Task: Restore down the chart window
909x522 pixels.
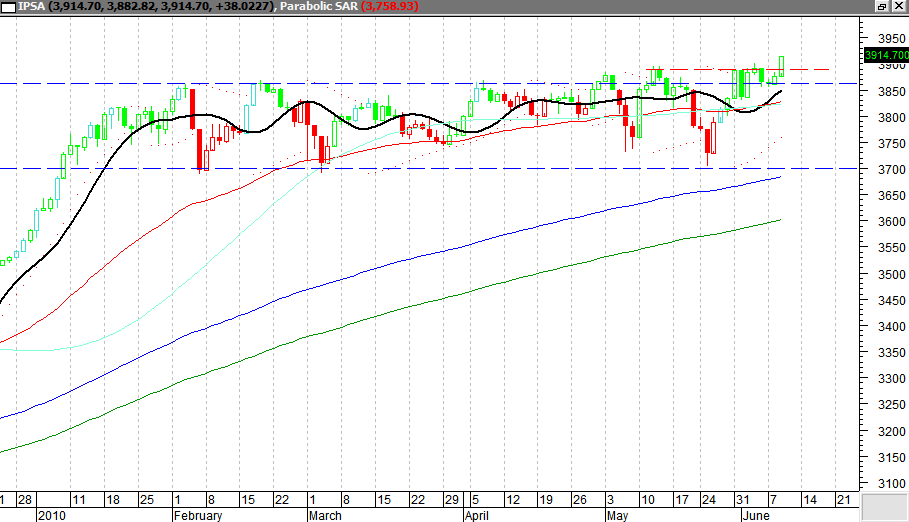Action: [x=882, y=6]
